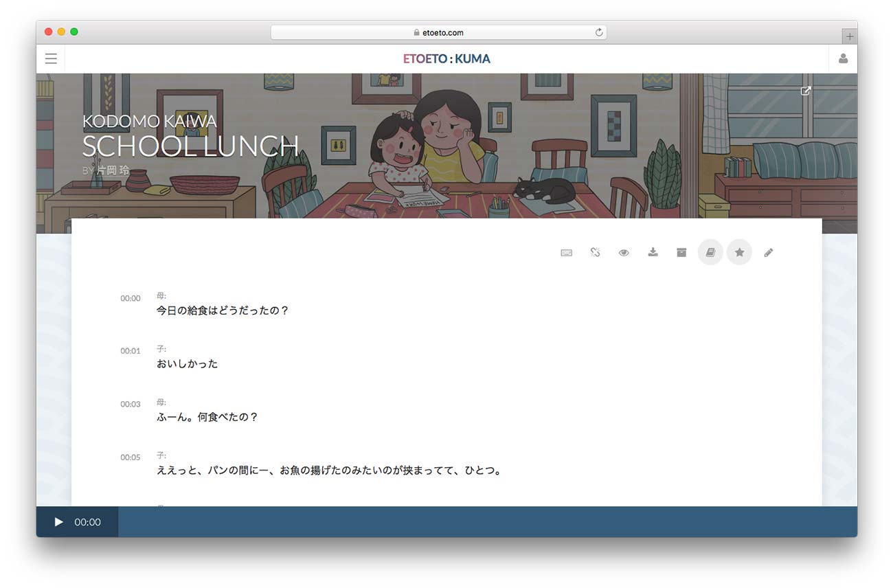Screen dimensions: 893x588
Task: Click the etoeto.com address bar
Action: 438,32
